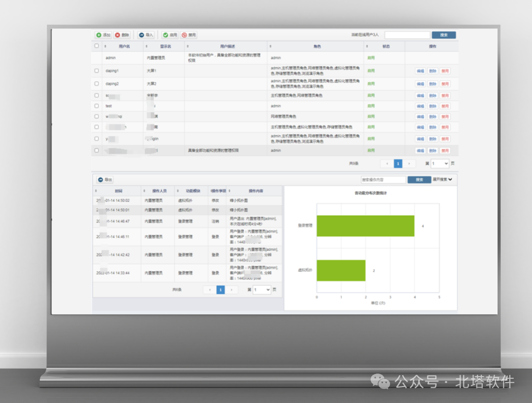Click the blue 导入 (Import) icon
Viewport: 532px width, 403px height.
pos(141,35)
